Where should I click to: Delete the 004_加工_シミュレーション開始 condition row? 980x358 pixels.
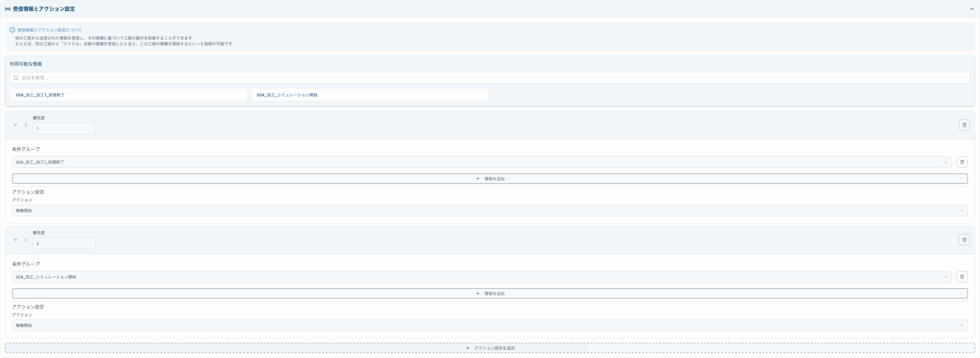(962, 277)
